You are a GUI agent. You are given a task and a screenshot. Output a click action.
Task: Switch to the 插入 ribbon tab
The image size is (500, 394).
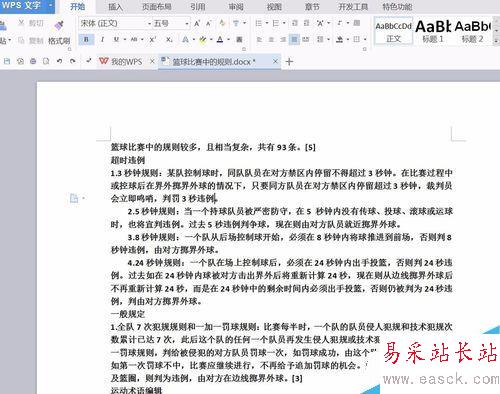[x=115, y=7]
